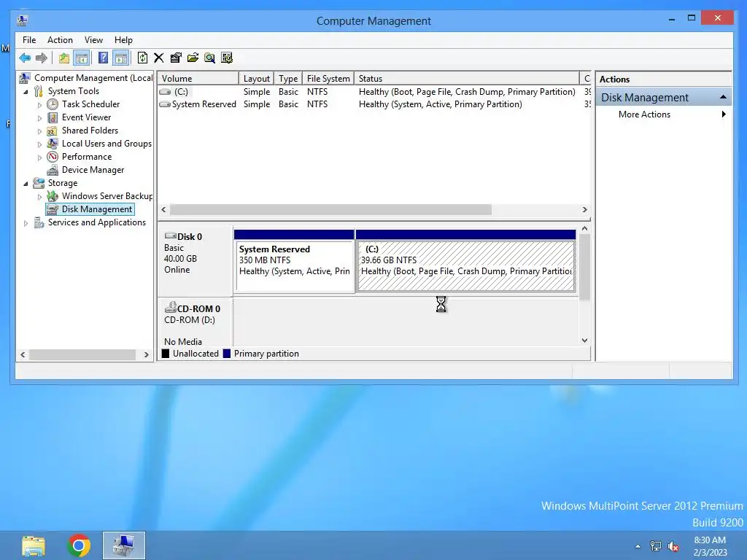The height and width of the screenshot is (560, 747).
Task: Expand Windows Server Backup node
Action: tap(39, 197)
